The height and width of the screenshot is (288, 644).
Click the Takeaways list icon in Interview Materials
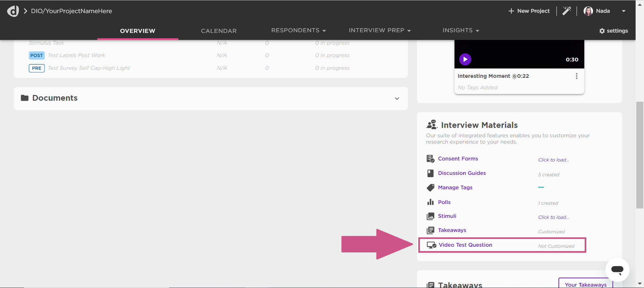point(430,230)
